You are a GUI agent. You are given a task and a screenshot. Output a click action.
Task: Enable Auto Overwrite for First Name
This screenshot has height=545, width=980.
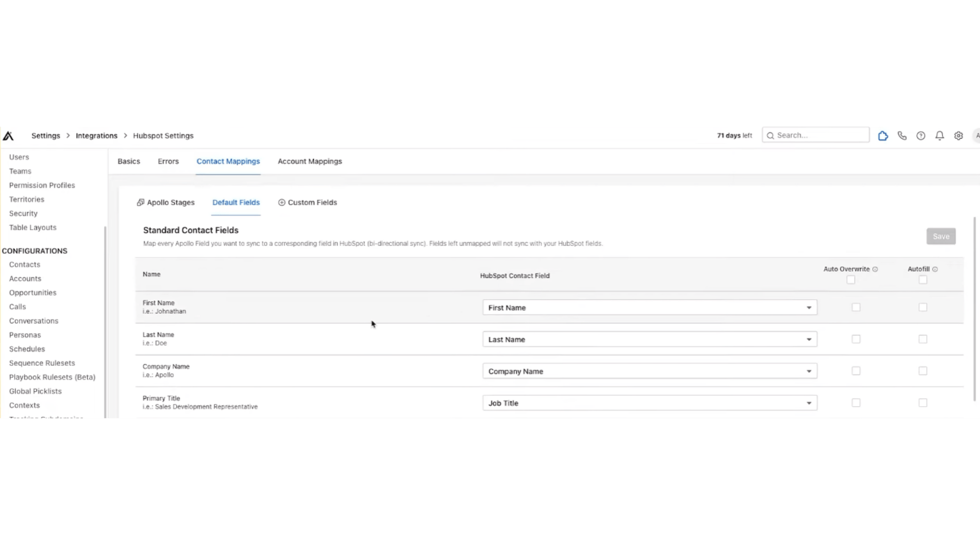pyautogui.click(x=856, y=308)
